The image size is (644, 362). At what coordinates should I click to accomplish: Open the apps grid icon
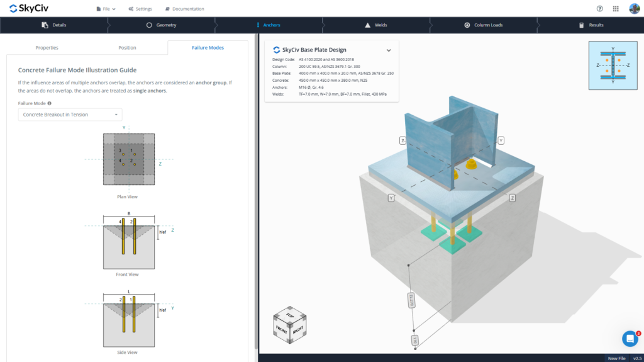[616, 9]
